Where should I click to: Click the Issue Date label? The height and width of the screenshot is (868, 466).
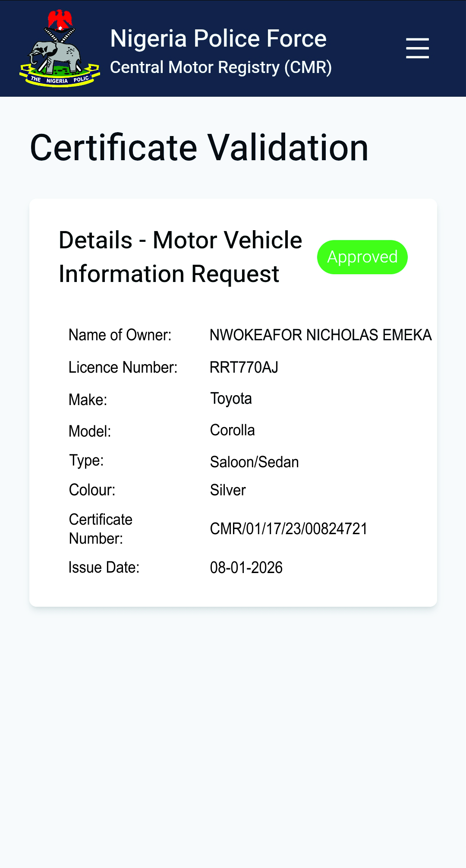pyautogui.click(x=104, y=567)
